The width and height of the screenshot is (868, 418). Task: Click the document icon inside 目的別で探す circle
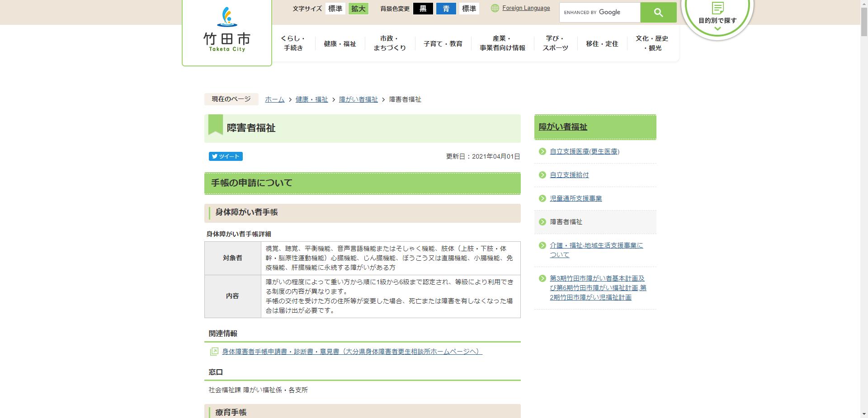(x=717, y=8)
